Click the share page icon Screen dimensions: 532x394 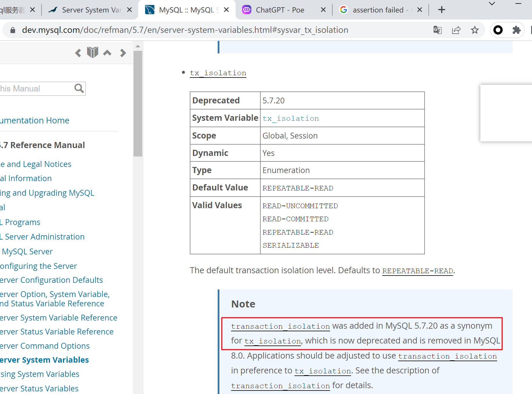(456, 30)
